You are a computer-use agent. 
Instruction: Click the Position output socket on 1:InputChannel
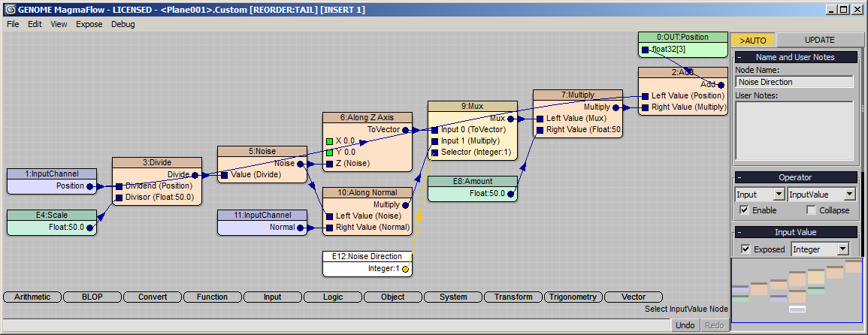pos(89,186)
